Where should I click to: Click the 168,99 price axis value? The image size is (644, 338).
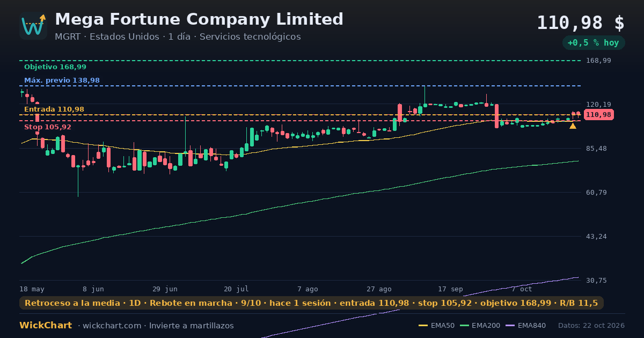[x=599, y=61]
